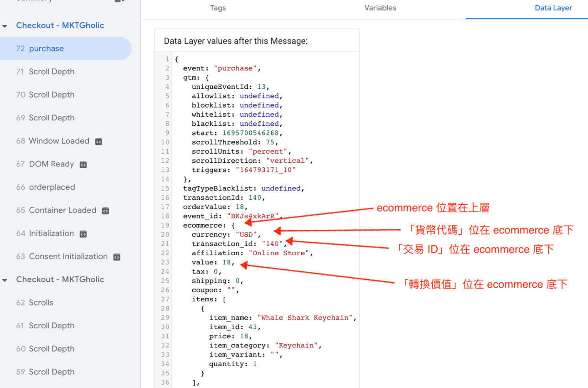The width and height of the screenshot is (588, 388).
Task: Click the currency: "USD" line
Action: pos(227,234)
